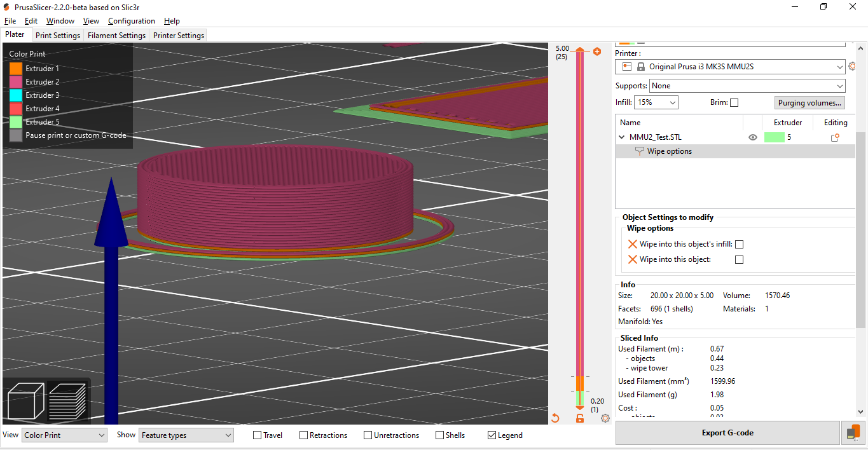
Task: Enable the Shells checkbox
Action: coord(439,435)
